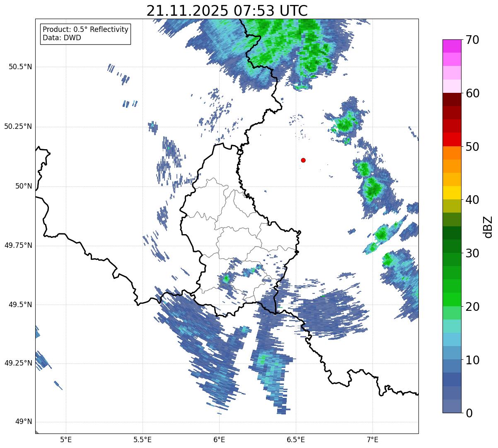The height and width of the screenshot is (448, 498).
Task: Click the colorbar tick label 70
Action: coord(472,40)
